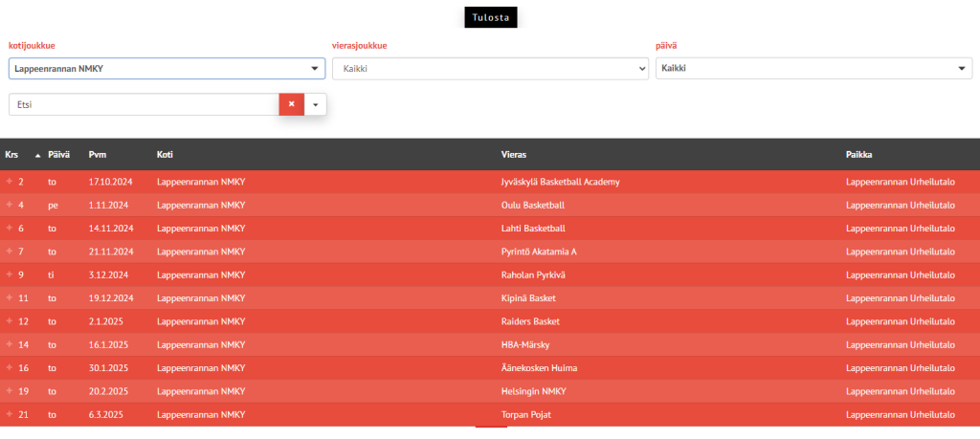Click the Tulosta print button
The width and height of the screenshot is (980, 439).
491,17
